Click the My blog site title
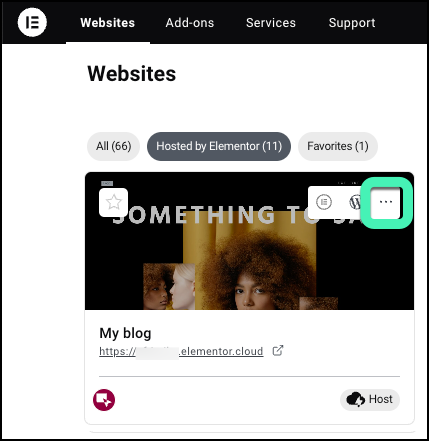429x441 pixels. [x=125, y=333]
